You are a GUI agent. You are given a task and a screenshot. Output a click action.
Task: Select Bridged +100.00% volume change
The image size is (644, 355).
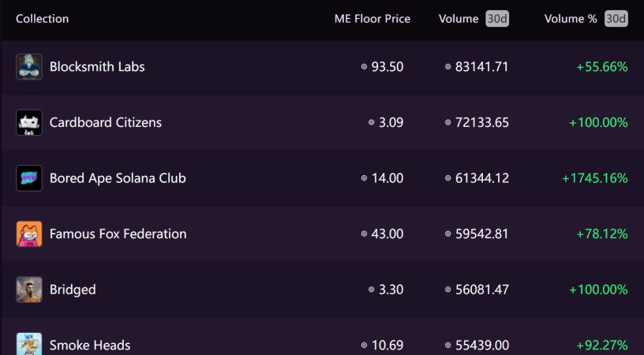coord(598,290)
